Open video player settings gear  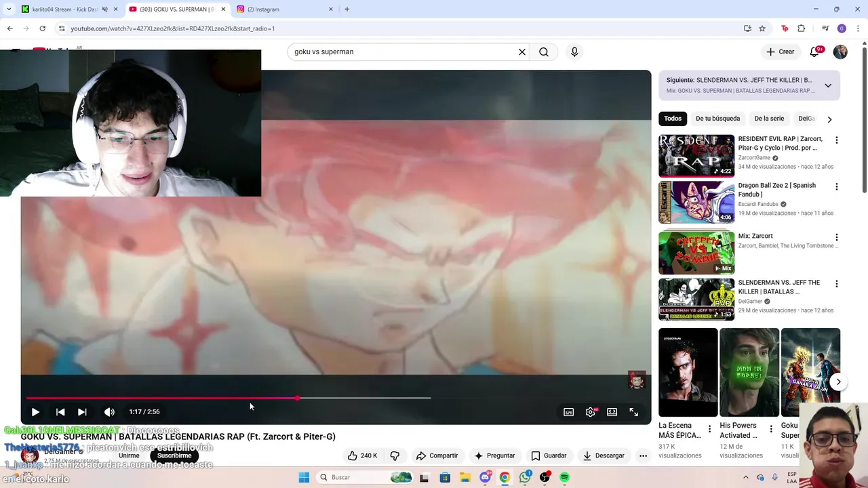click(591, 412)
